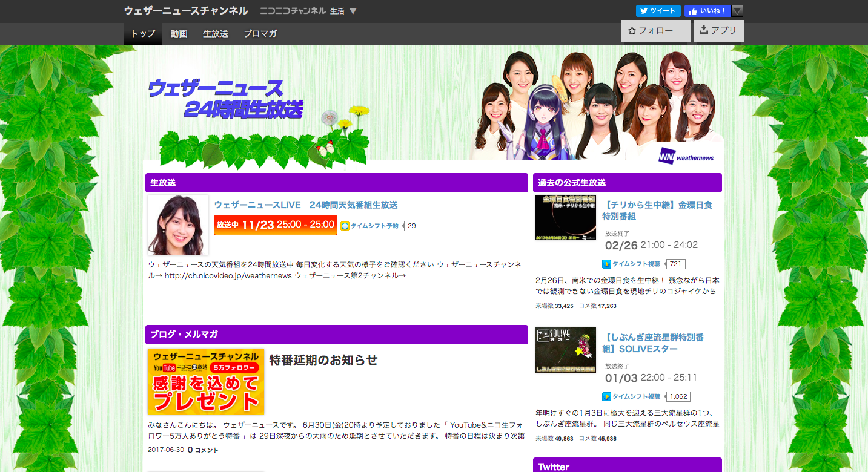Switch to the 動画 tab

(179, 34)
